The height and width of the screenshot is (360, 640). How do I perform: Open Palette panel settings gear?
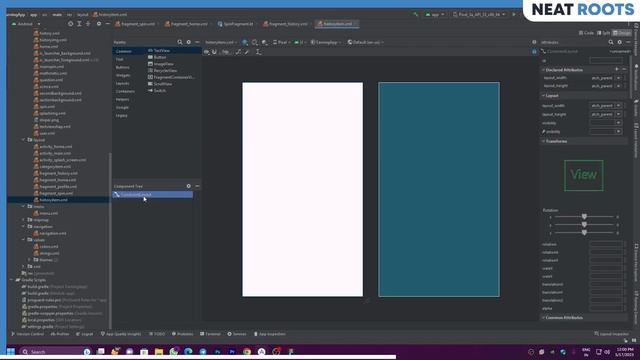coord(189,42)
